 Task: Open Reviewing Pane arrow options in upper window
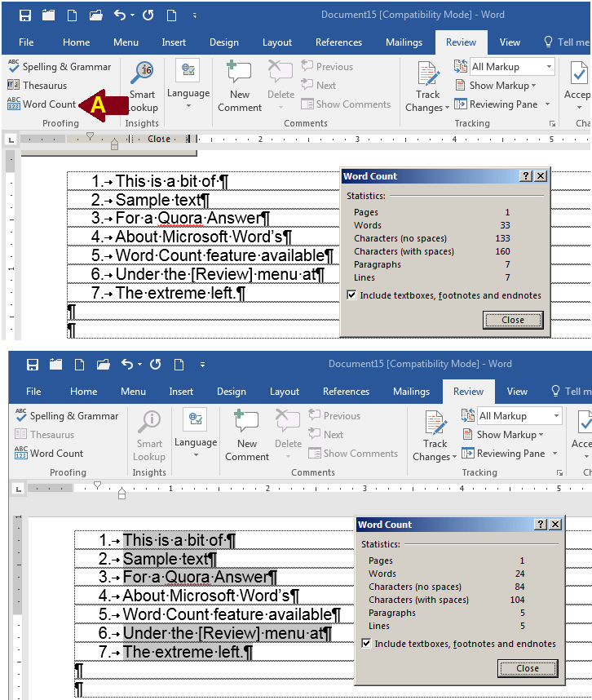(547, 104)
